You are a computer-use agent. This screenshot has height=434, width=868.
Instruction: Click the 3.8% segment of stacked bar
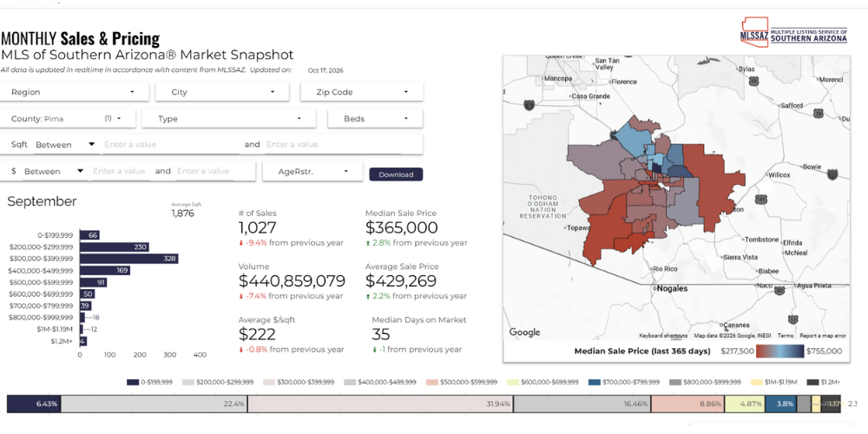pos(781,404)
